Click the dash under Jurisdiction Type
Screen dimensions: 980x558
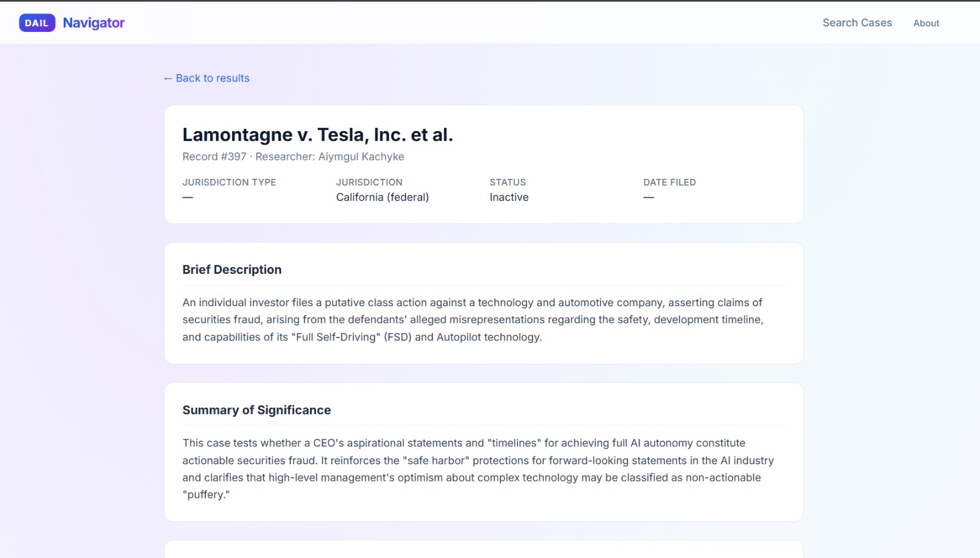[188, 197]
